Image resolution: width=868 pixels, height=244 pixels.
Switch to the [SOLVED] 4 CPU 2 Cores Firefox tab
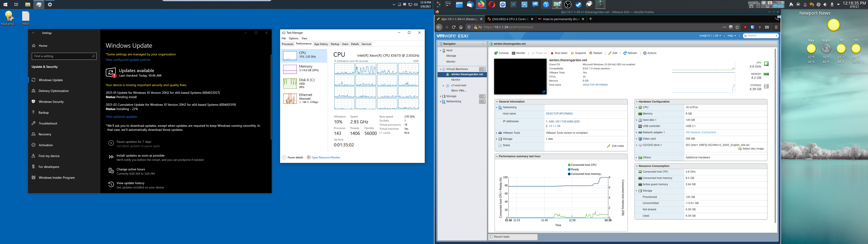coord(511,19)
